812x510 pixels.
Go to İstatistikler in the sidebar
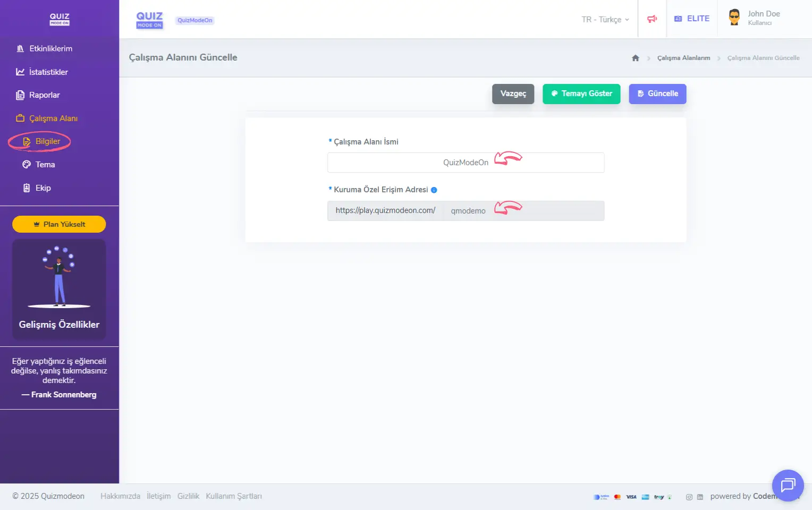(x=48, y=72)
